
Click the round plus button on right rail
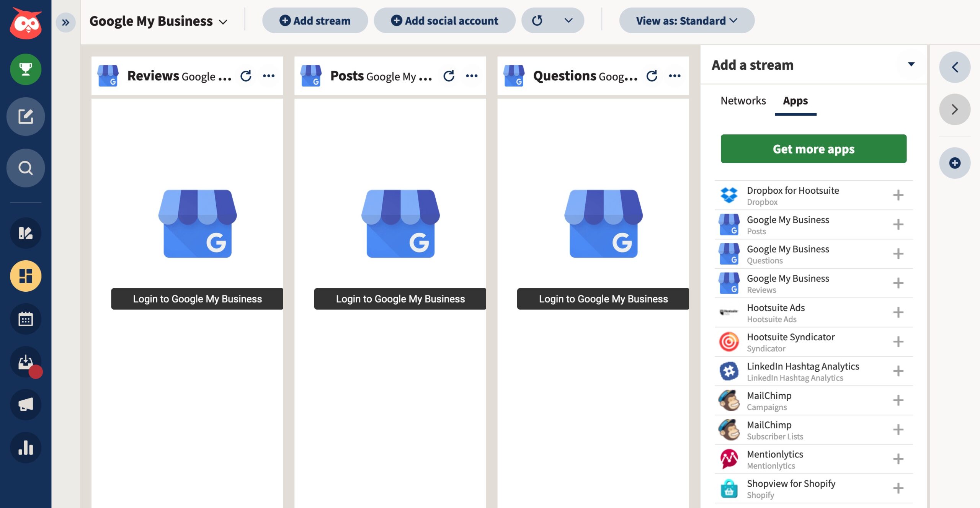[x=955, y=163]
